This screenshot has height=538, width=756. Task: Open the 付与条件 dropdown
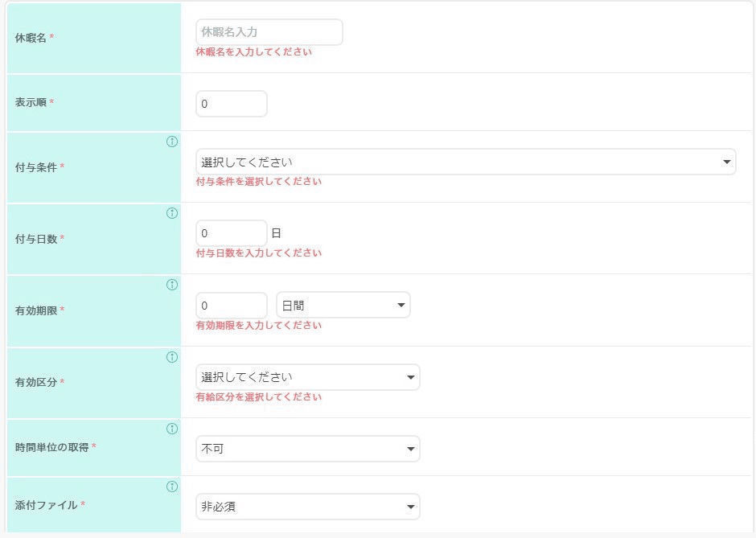[465, 162]
